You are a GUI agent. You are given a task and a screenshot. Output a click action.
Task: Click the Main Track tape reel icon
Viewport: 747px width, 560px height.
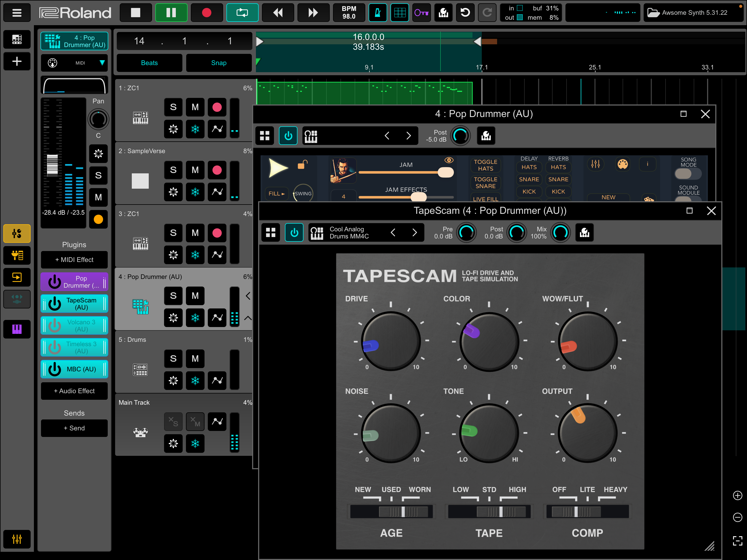(141, 432)
